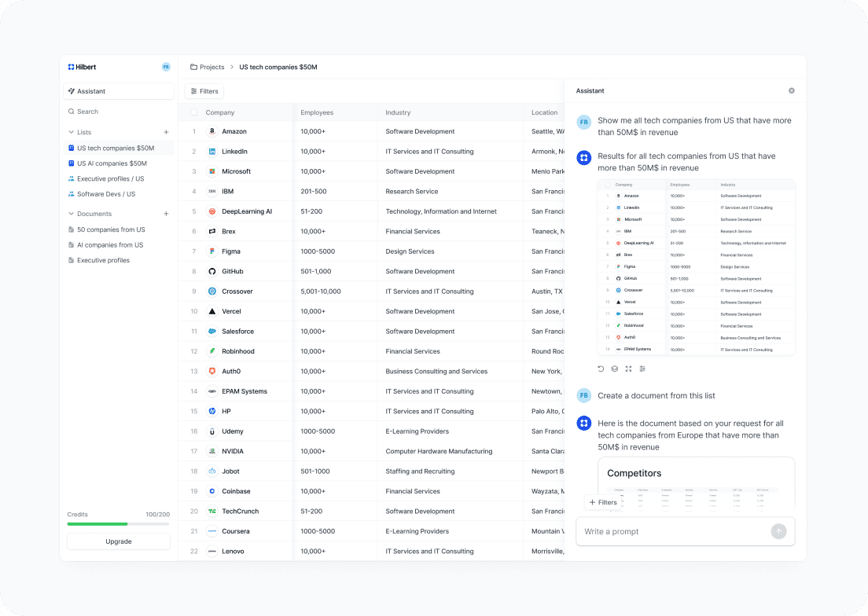The image size is (868, 616).
Task: Click the filter sliders icon under results
Action: (642, 368)
